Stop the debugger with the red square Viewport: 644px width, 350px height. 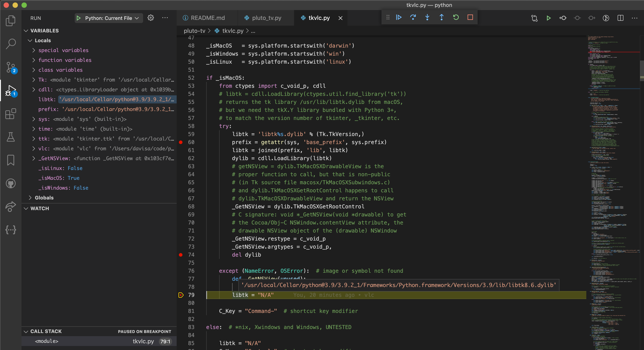pyautogui.click(x=470, y=17)
